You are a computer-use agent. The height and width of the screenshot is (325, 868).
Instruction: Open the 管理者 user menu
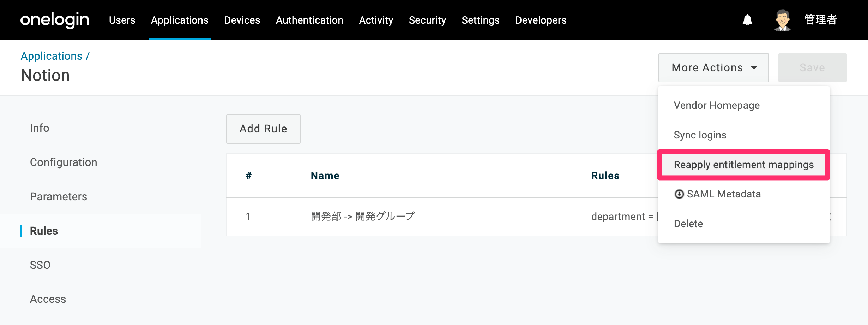pyautogui.click(x=820, y=20)
